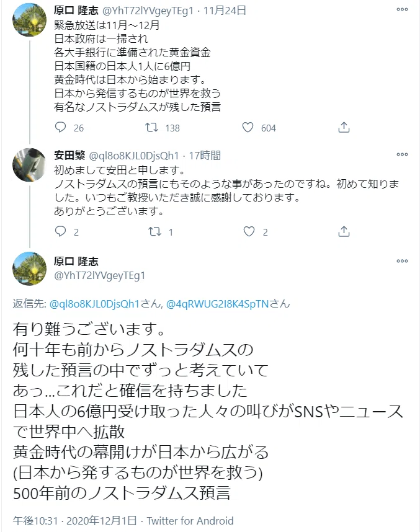Open main tweet author's avatar
Screen dimensions: 420x532
[x=30, y=268]
